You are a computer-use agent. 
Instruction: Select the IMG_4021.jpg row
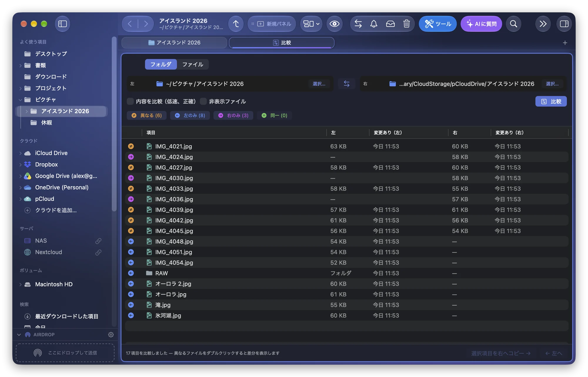347,146
